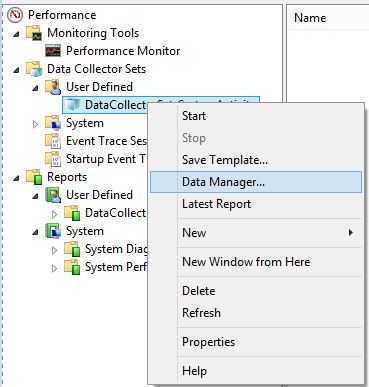
Task: Select Properties in context menu
Action: coord(209,342)
